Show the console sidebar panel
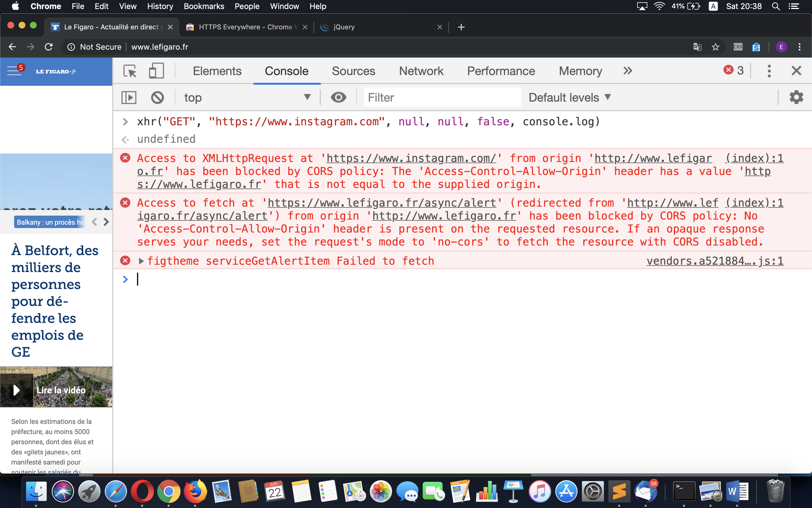Image resolution: width=812 pixels, height=508 pixels. [129, 98]
